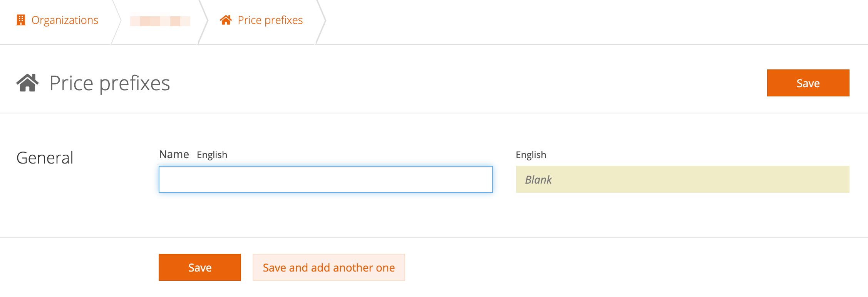This screenshot has height=297, width=868.
Task: Select the Price prefixes breadcrumb text
Action: click(270, 20)
